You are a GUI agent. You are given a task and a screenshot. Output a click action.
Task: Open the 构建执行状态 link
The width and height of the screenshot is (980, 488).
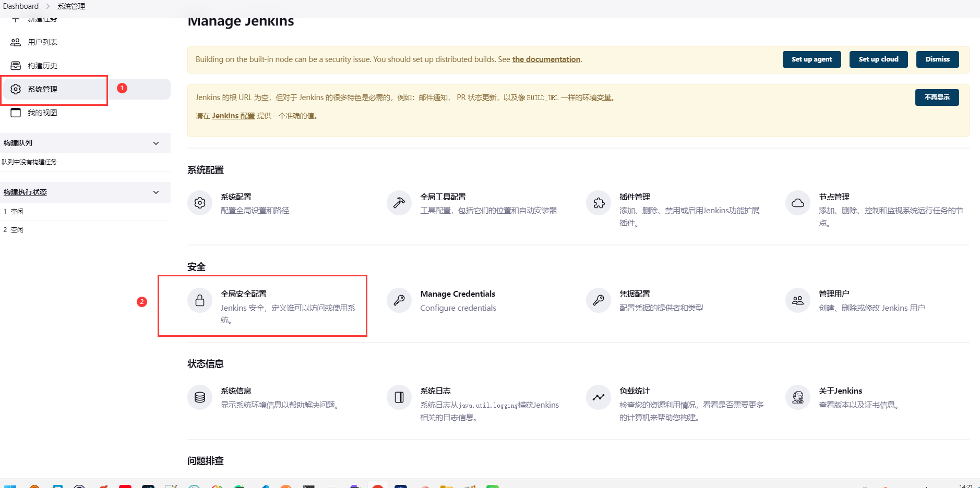coord(25,192)
